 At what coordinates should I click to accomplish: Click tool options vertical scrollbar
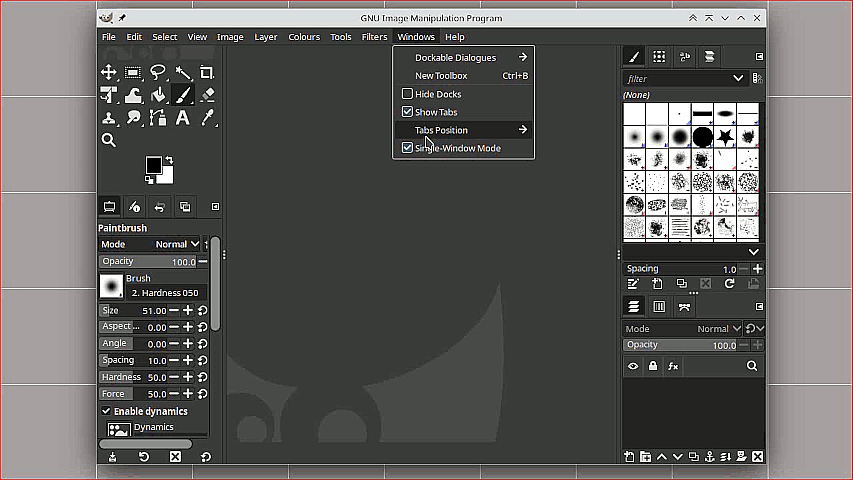(x=215, y=283)
